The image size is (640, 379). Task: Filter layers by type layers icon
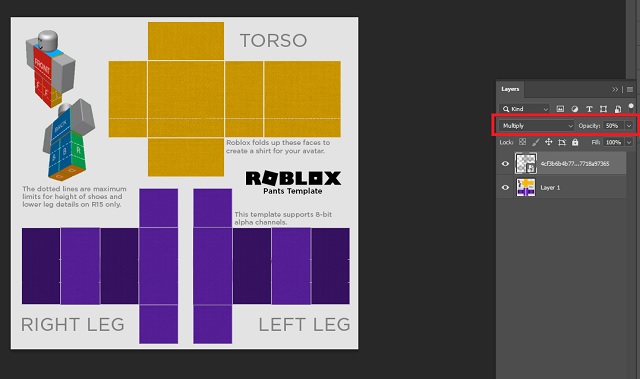pyautogui.click(x=589, y=109)
